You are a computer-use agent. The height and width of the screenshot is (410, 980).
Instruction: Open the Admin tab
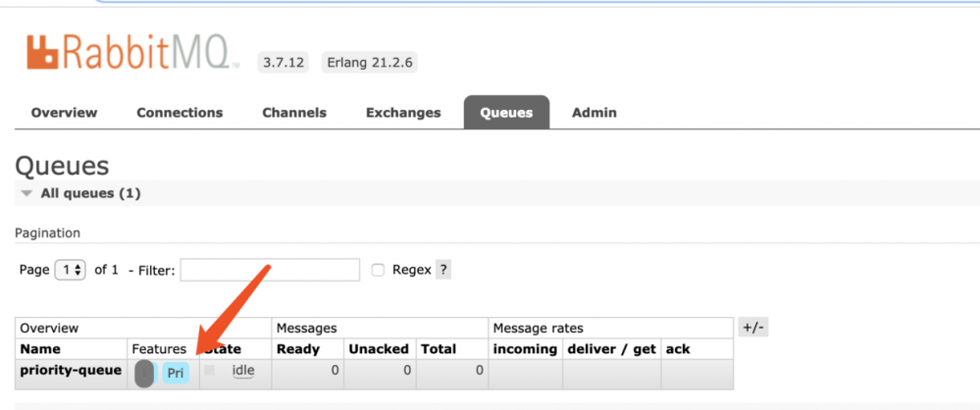coord(594,113)
